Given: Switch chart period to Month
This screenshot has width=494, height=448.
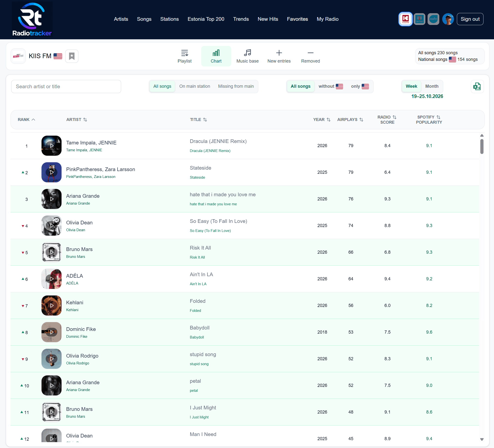Looking at the screenshot, I should click(x=432, y=86).
